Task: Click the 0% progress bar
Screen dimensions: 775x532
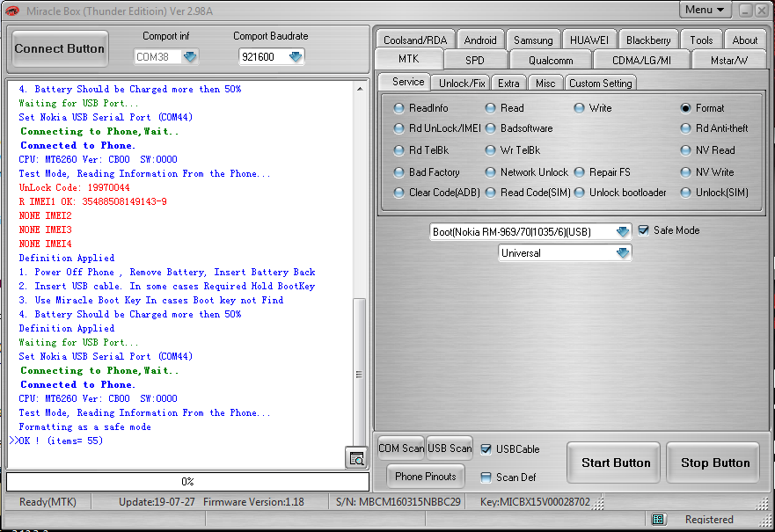Action: [x=187, y=481]
